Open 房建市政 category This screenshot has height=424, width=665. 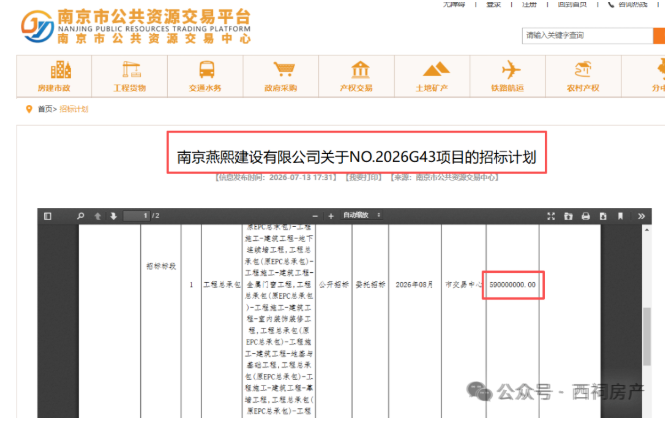pos(54,76)
